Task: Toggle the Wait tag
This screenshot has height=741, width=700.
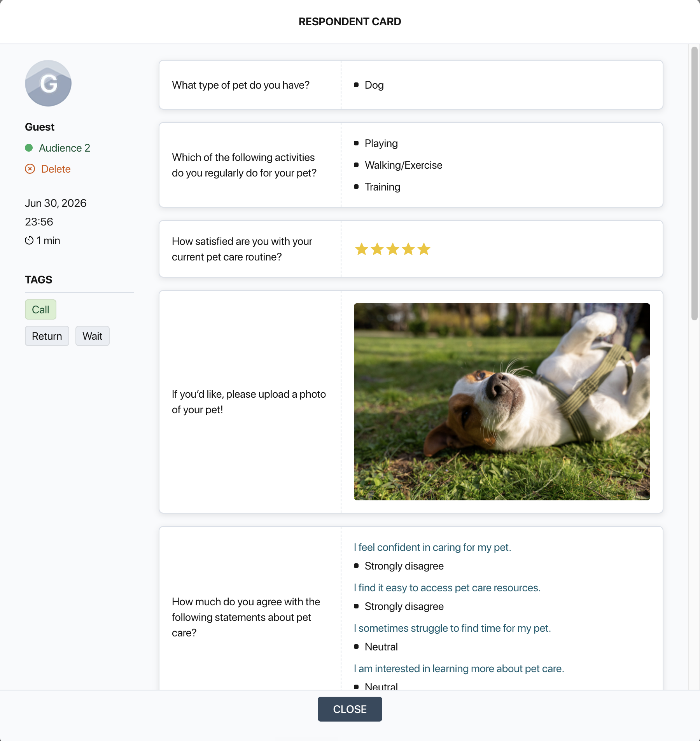Action: click(x=93, y=336)
